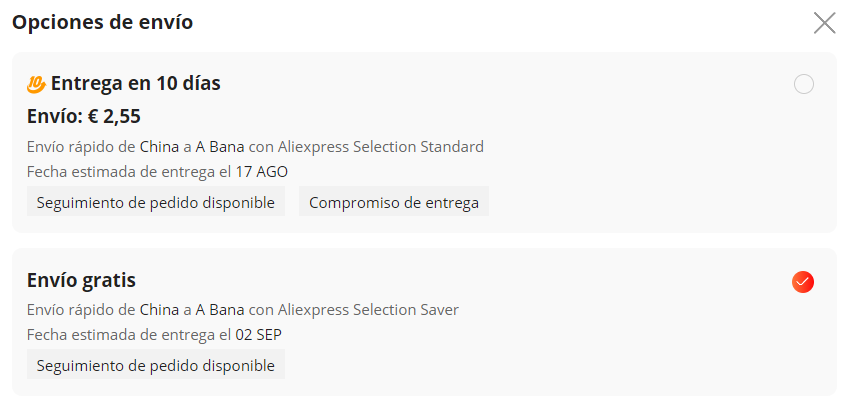Click the Aliexpress Selection Saver description line
This screenshot has width=846, height=416.
243,310
